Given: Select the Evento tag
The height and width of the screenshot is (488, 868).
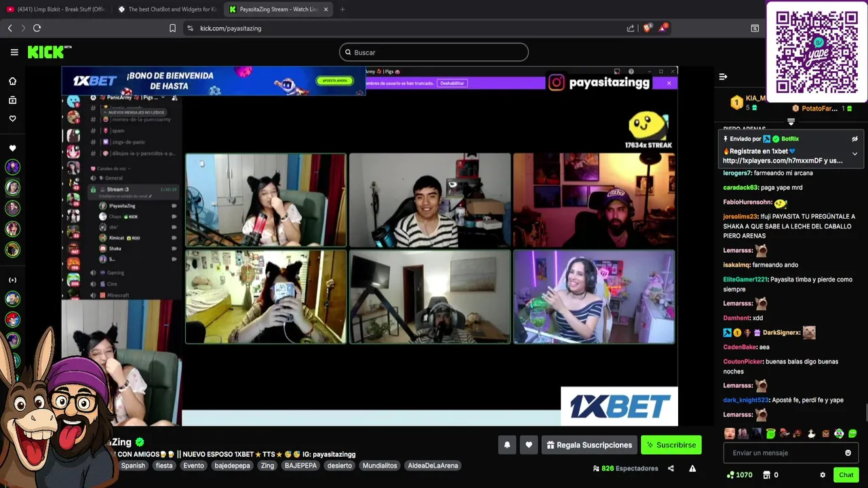Looking at the screenshot, I should click(x=193, y=466).
